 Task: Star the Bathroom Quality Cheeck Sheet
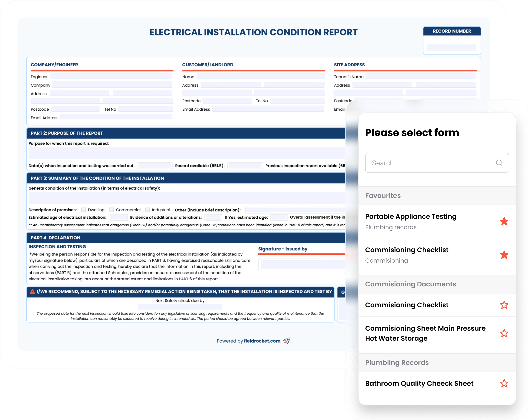504,383
